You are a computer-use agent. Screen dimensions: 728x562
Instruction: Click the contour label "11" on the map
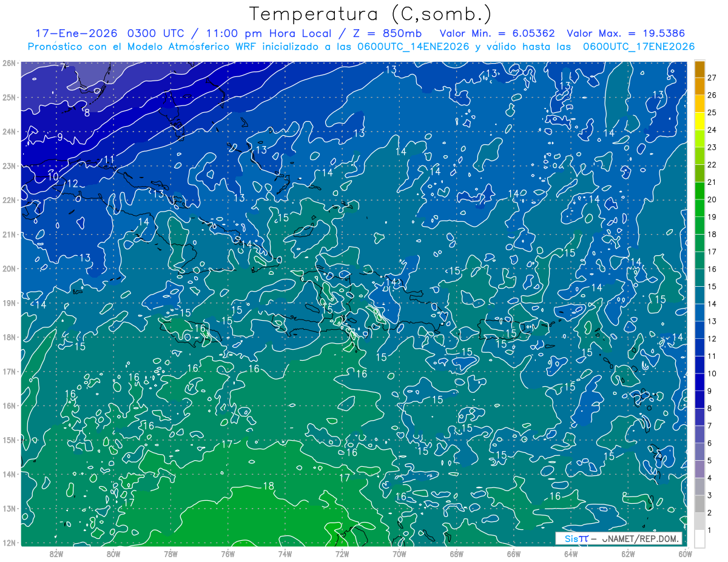pos(109,160)
